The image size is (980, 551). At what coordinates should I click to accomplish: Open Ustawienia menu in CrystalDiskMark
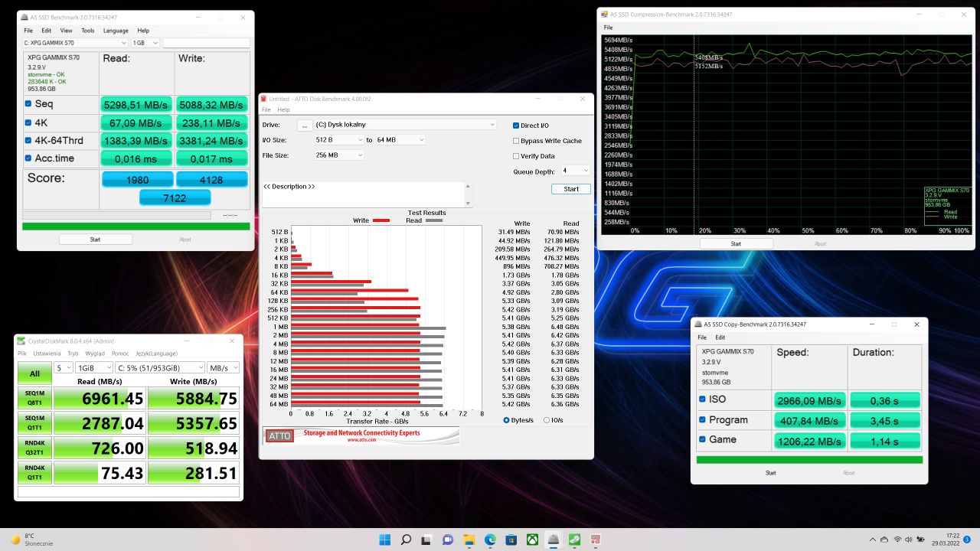click(47, 354)
